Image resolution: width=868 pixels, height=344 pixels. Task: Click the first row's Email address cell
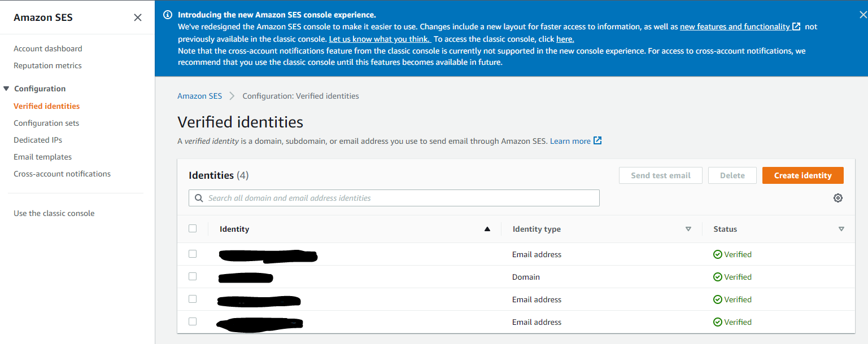click(x=536, y=254)
